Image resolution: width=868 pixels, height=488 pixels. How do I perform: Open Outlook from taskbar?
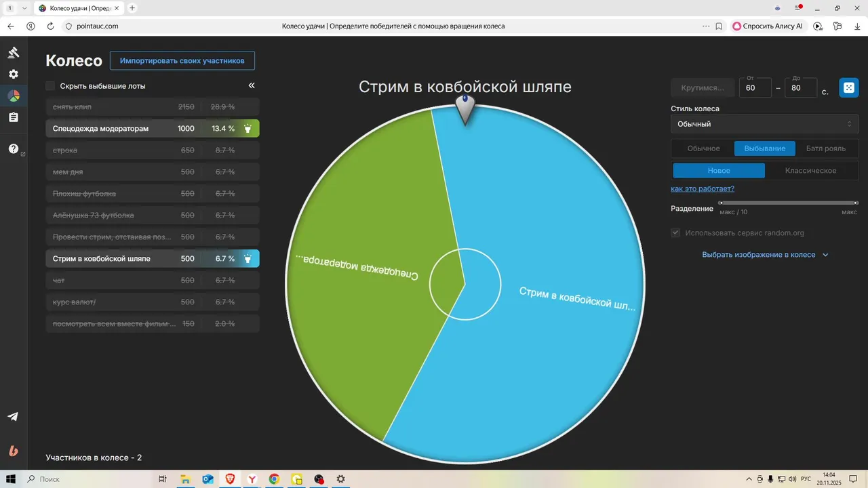tap(208, 479)
